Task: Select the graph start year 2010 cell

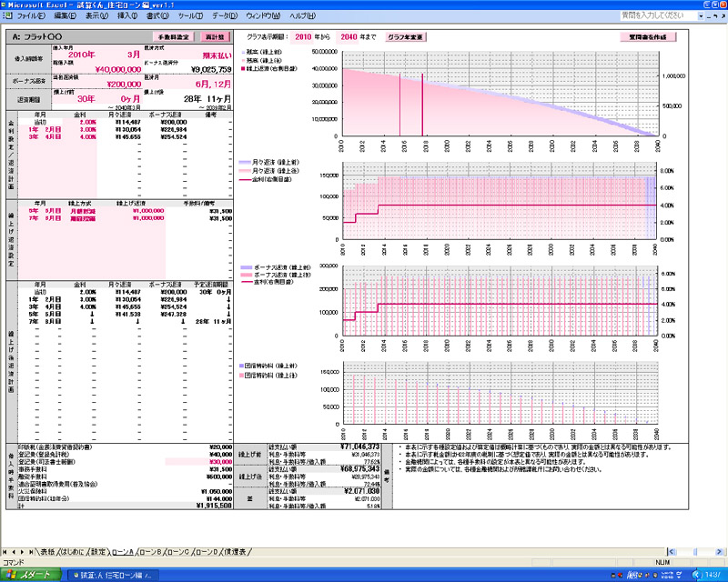Action: click(x=302, y=37)
